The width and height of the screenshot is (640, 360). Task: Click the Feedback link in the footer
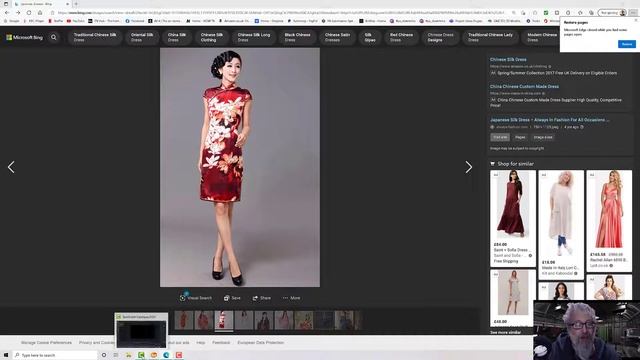tap(221, 343)
